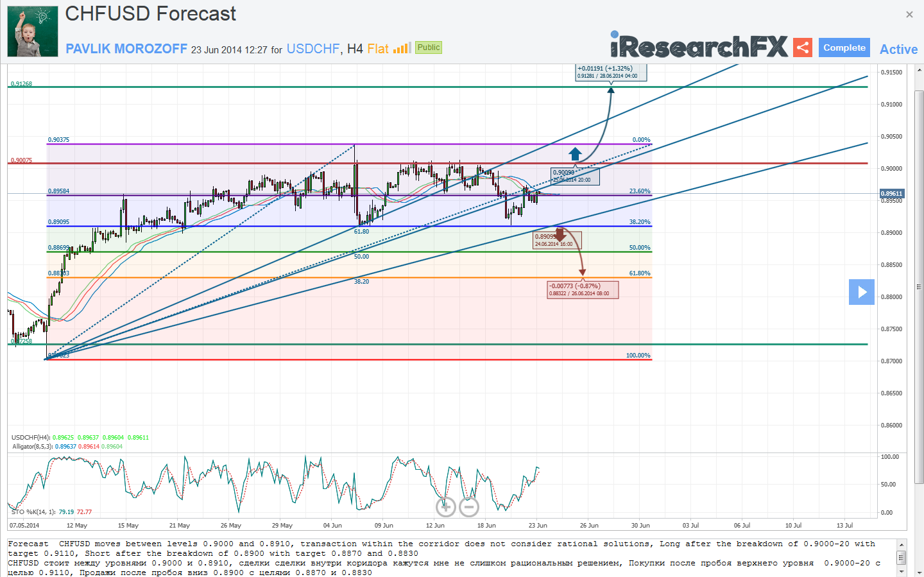Click the 0.90075 level label
The height and width of the screenshot is (577, 924).
pos(21,160)
